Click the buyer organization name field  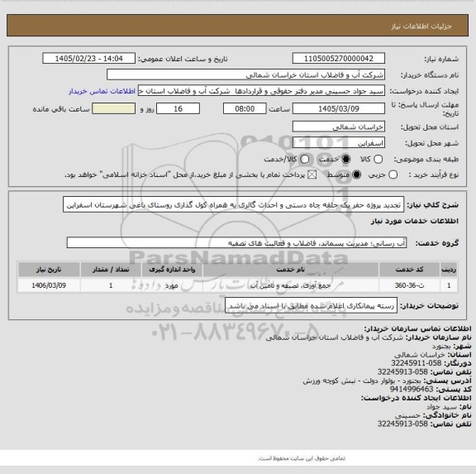click(x=246, y=74)
